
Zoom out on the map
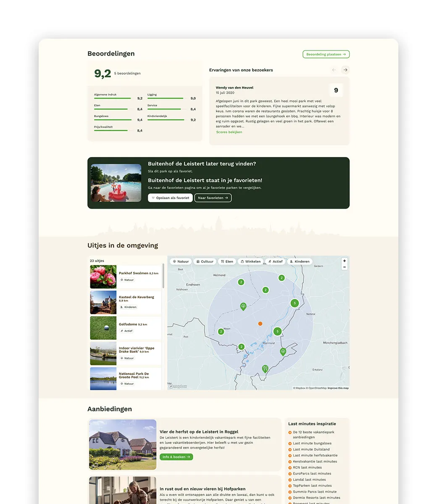[345, 267]
